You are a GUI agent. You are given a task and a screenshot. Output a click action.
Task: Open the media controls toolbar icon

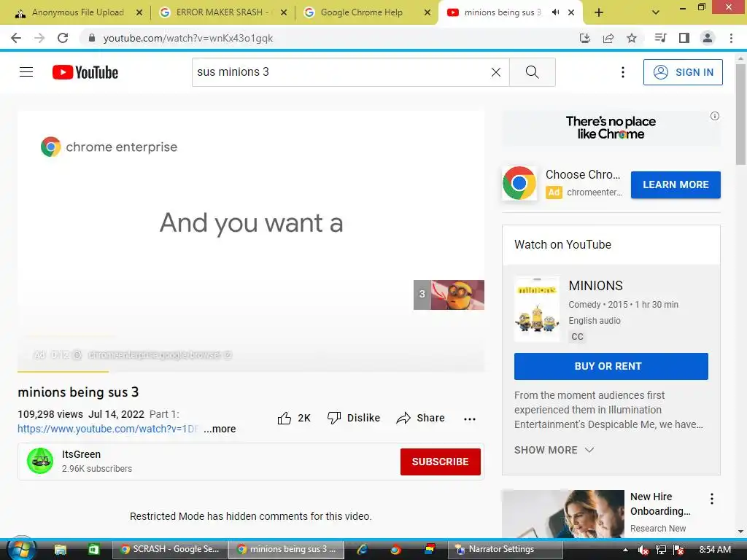coord(660,38)
